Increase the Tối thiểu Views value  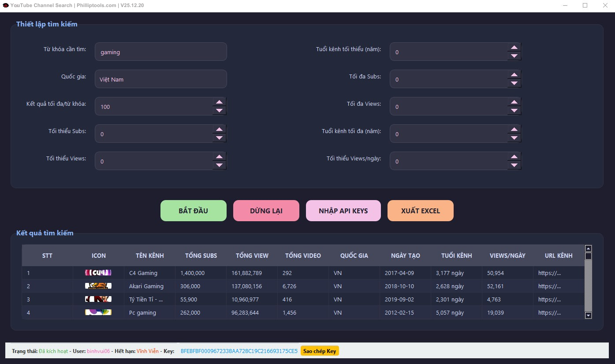(x=219, y=157)
